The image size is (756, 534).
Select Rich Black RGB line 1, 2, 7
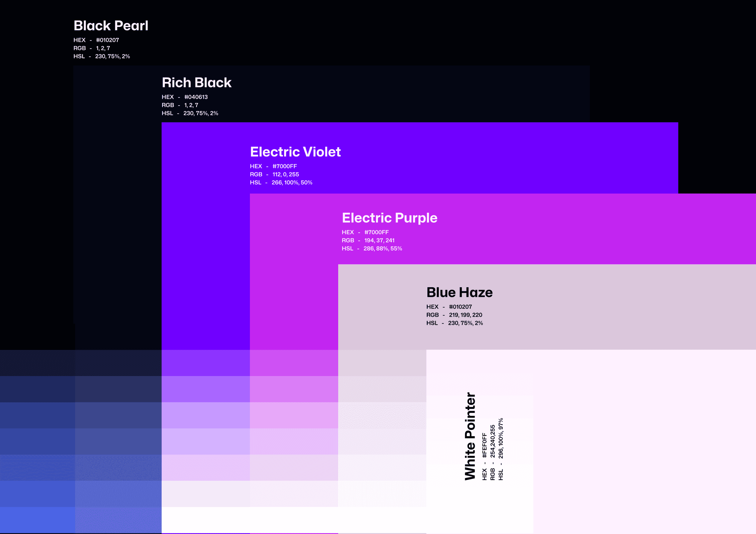[180, 105]
